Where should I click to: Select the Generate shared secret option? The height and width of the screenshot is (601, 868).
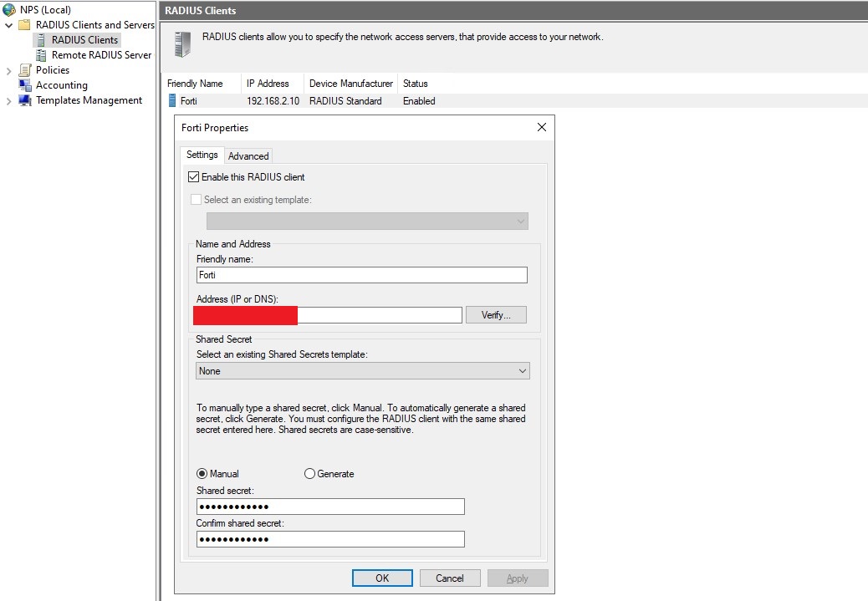coord(310,474)
